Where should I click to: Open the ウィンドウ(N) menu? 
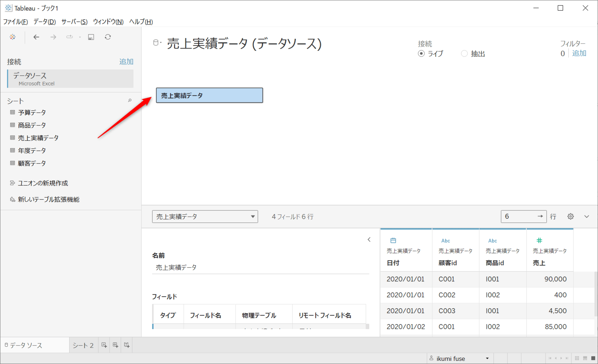click(x=108, y=22)
